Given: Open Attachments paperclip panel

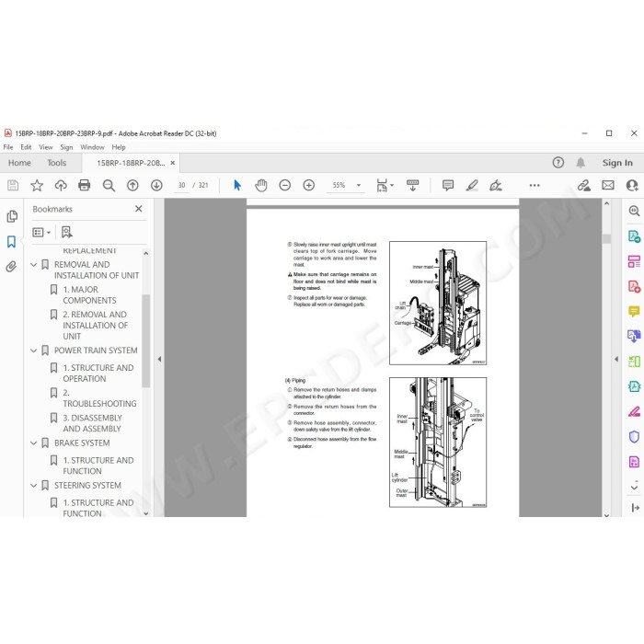Looking at the screenshot, I should 11,267.
